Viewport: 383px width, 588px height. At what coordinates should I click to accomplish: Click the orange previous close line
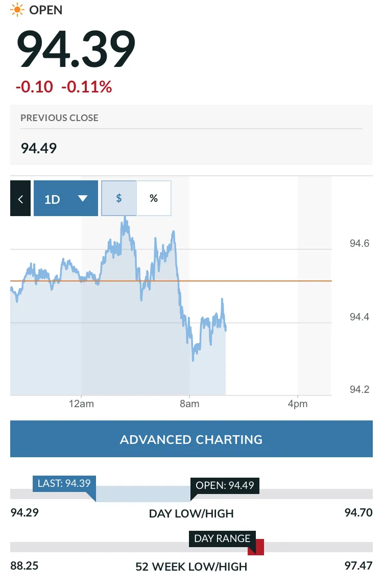tap(171, 281)
